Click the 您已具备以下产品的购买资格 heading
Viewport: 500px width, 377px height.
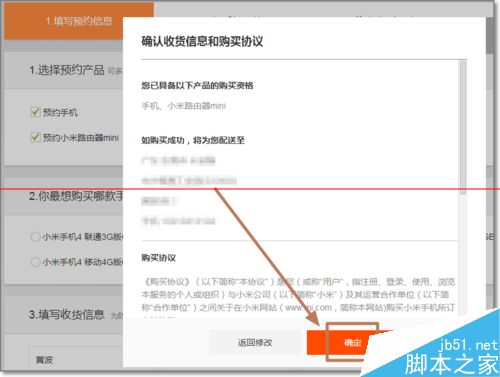(x=197, y=85)
